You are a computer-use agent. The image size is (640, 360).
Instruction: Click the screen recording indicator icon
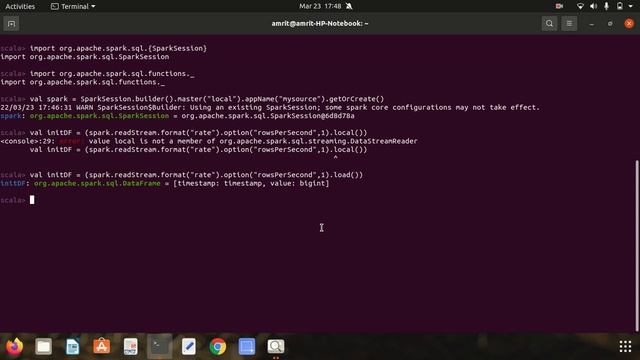[559, 6]
